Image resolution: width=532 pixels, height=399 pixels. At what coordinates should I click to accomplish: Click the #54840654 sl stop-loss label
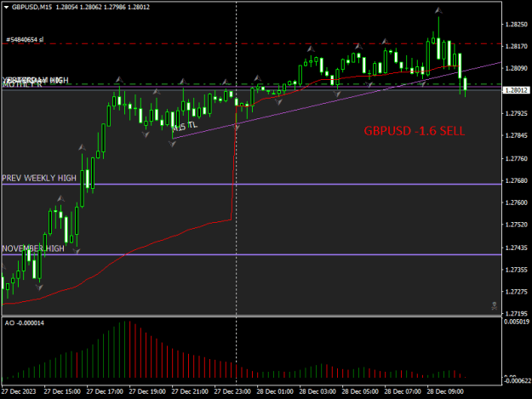coord(25,40)
